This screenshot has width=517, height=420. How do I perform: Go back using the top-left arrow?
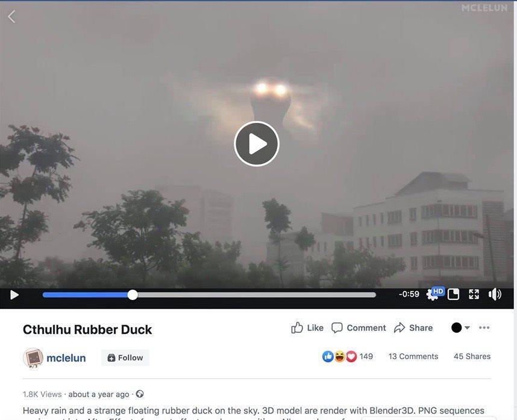pos(11,16)
